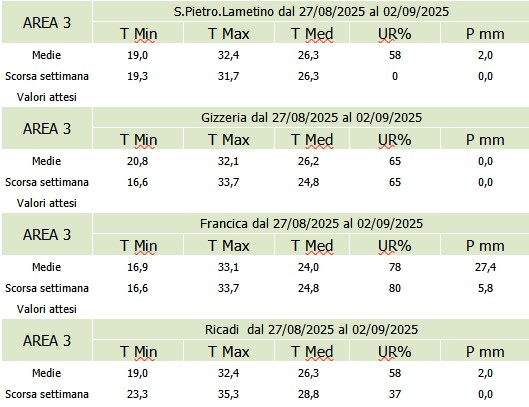
Task: Click the T Med header in Gizzeria table
Action: [x=312, y=139]
